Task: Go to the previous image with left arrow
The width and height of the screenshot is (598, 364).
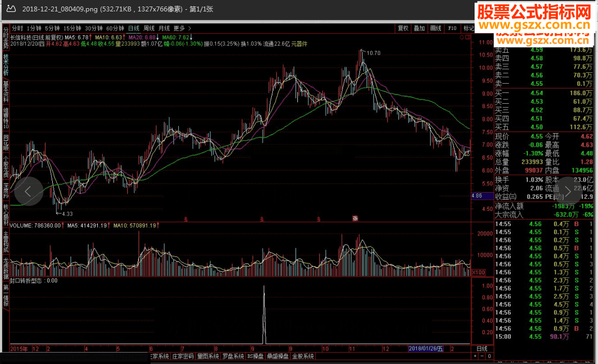Action: coord(29,191)
